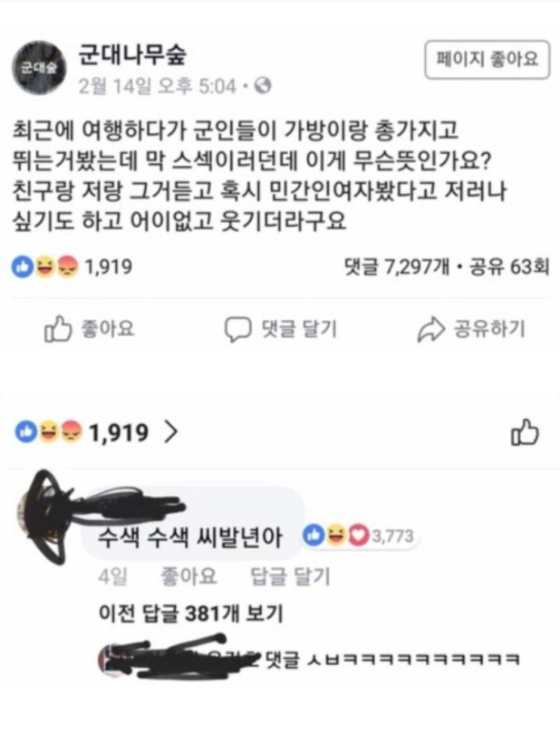Click the globe public-visibility icon

pyautogui.click(x=263, y=86)
